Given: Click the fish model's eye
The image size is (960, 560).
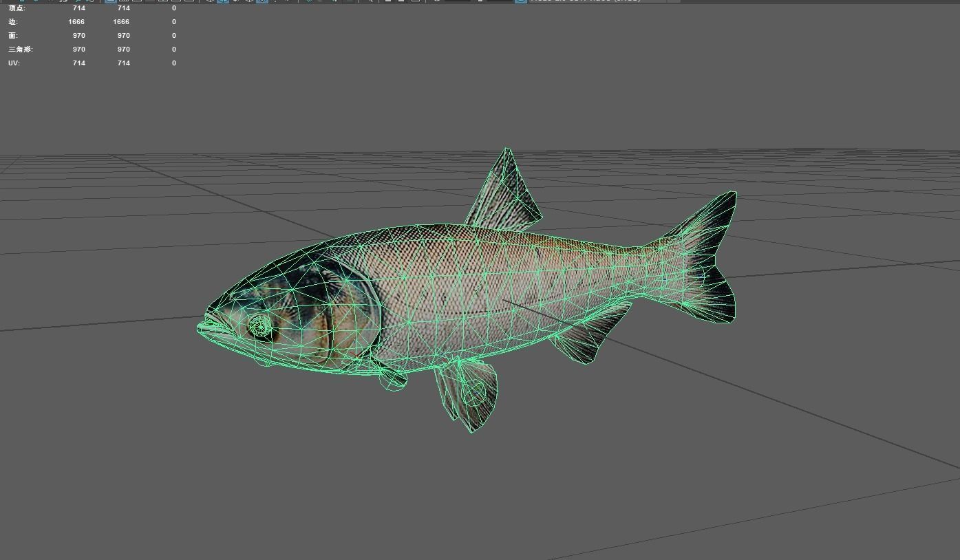Looking at the screenshot, I should click(261, 326).
